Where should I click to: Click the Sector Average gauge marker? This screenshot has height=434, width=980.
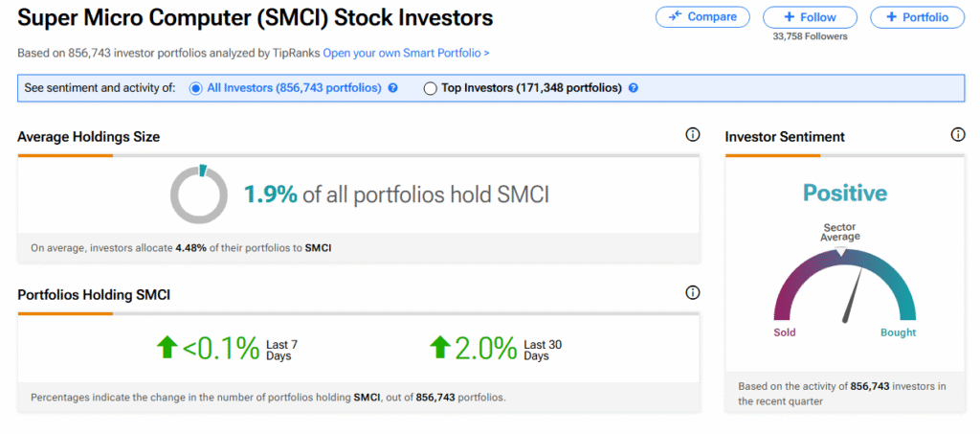click(841, 251)
